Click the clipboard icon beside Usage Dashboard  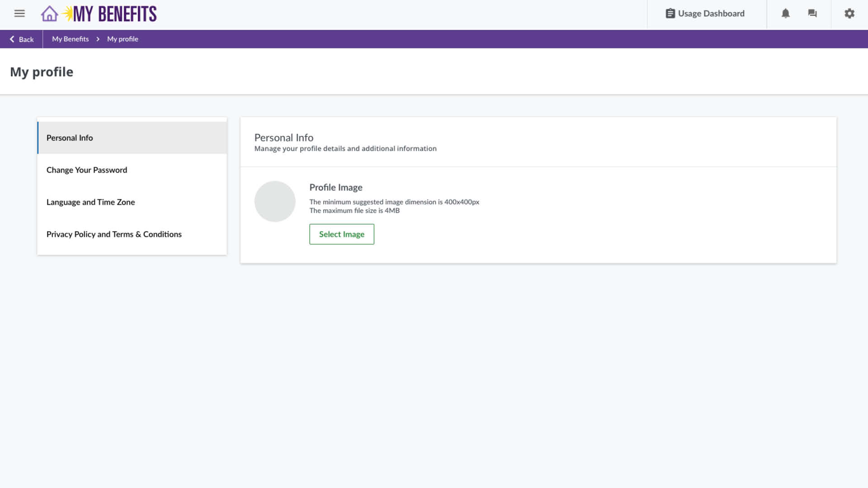click(x=670, y=14)
